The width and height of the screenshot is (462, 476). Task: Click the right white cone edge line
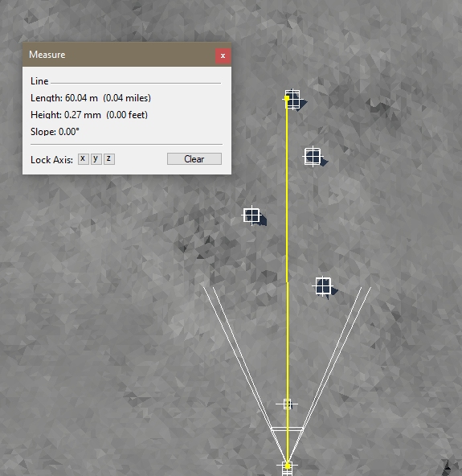(x=329, y=373)
